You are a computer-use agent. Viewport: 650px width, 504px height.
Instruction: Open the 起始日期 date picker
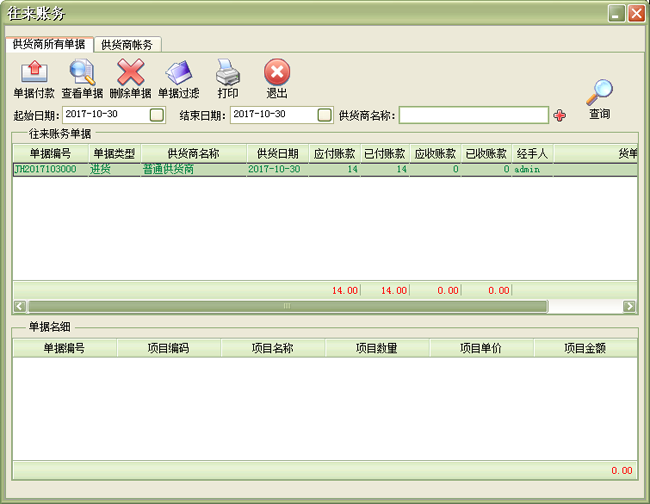click(x=157, y=115)
